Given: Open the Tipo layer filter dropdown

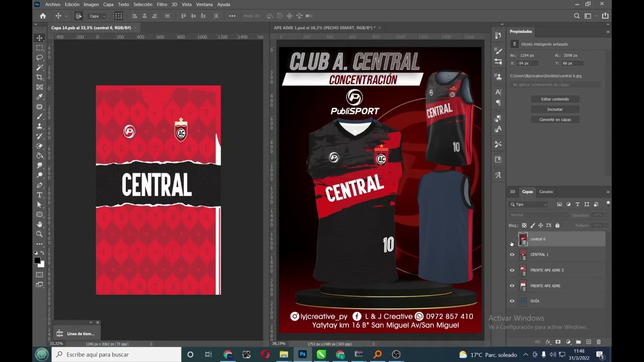Looking at the screenshot, I should [528, 205].
